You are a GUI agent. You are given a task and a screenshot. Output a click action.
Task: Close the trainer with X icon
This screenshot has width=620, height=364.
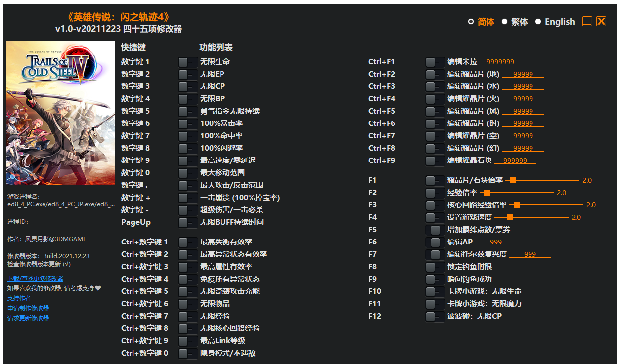[601, 21]
